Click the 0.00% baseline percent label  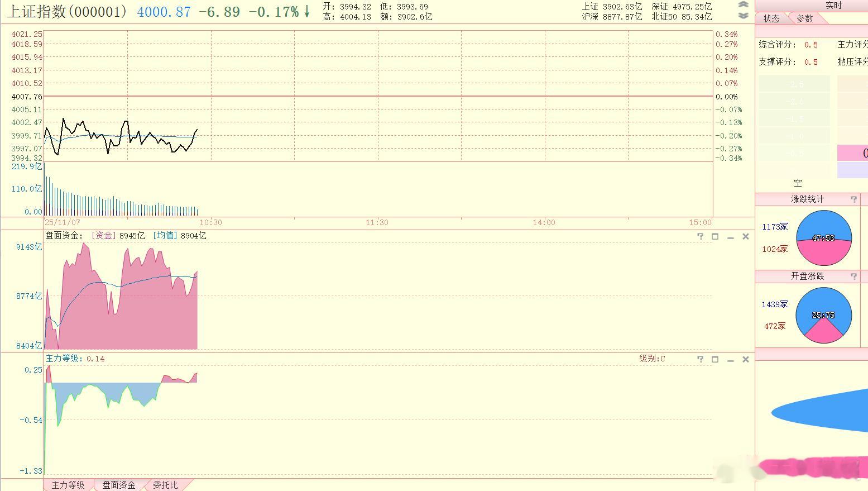727,97
